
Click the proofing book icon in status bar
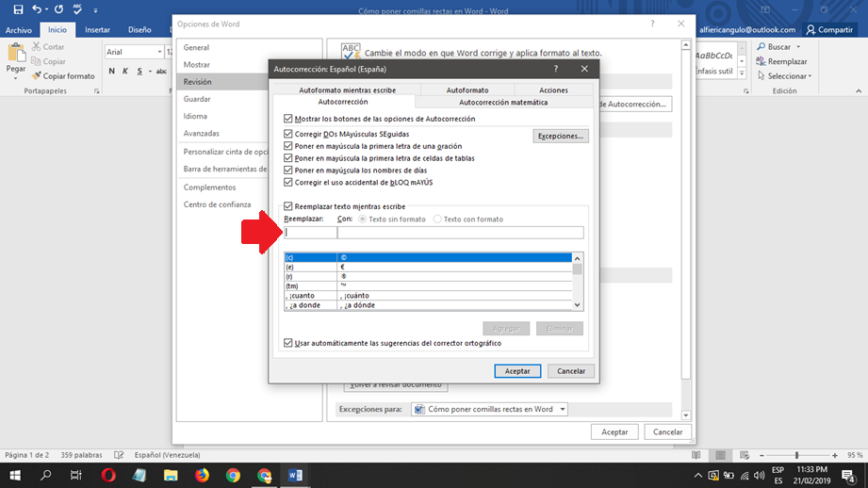point(119,455)
